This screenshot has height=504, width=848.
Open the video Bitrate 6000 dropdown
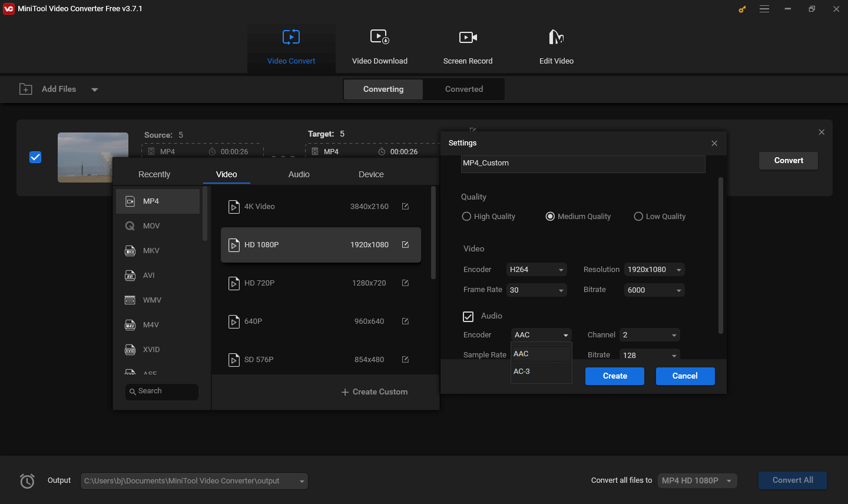point(654,290)
